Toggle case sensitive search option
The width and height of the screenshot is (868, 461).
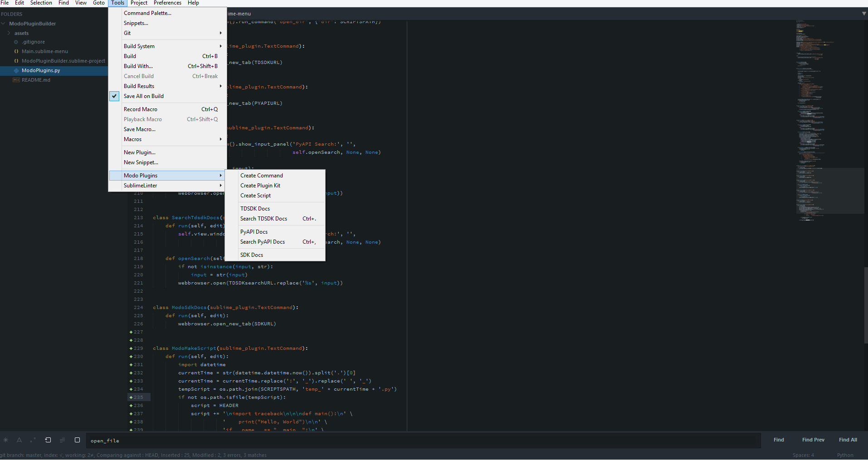(19, 440)
